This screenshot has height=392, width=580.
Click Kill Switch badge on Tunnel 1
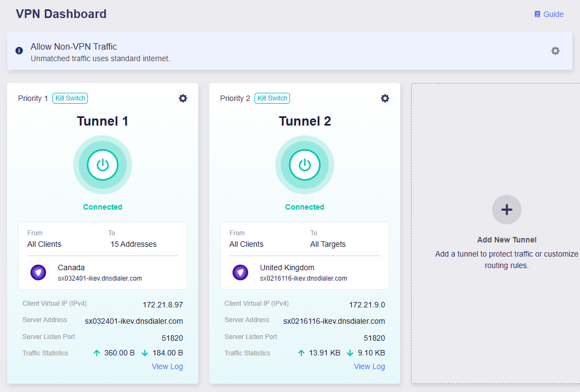pos(70,98)
